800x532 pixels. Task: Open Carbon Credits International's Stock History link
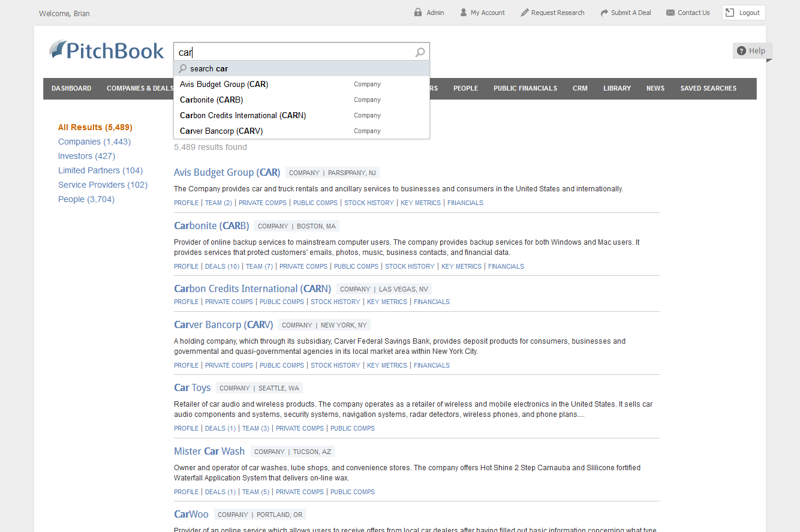(335, 302)
